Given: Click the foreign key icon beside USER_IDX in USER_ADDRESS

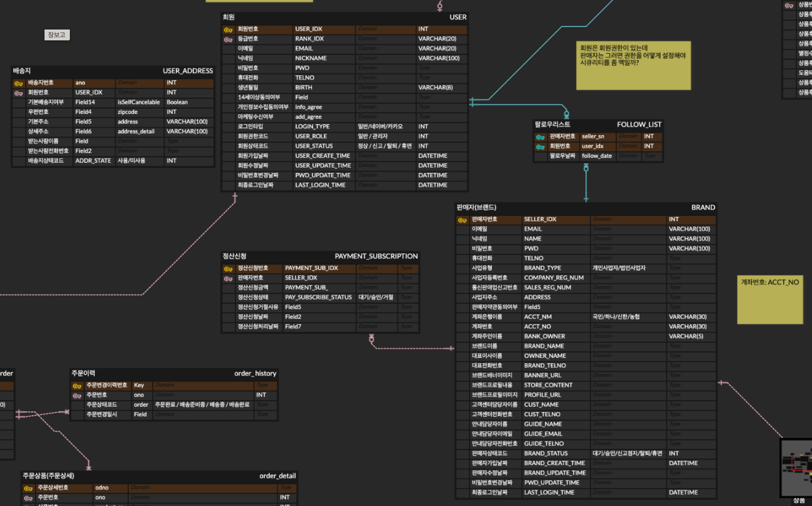Looking at the screenshot, I should 19,93.
